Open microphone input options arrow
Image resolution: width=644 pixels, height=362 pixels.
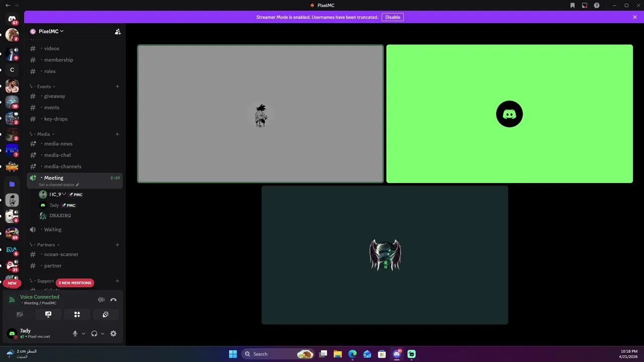pos(84,333)
